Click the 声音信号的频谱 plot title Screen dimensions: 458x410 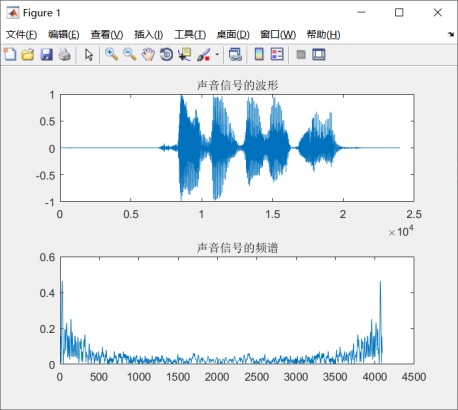click(x=237, y=248)
